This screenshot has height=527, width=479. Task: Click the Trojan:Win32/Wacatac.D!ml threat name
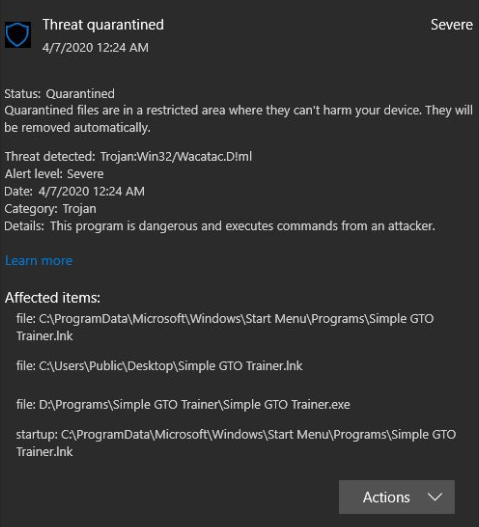[x=176, y=156]
